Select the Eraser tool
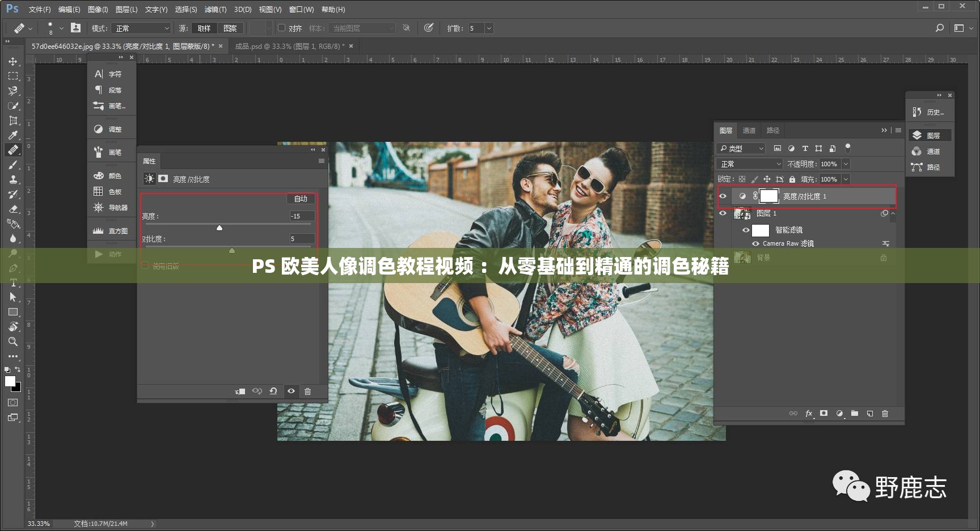This screenshot has height=531, width=980. click(x=13, y=209)
